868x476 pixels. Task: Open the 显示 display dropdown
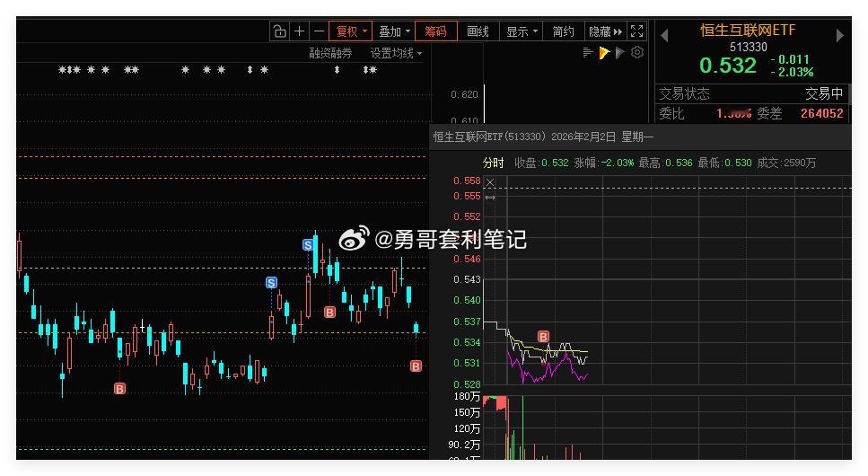[x=522, y=31]
